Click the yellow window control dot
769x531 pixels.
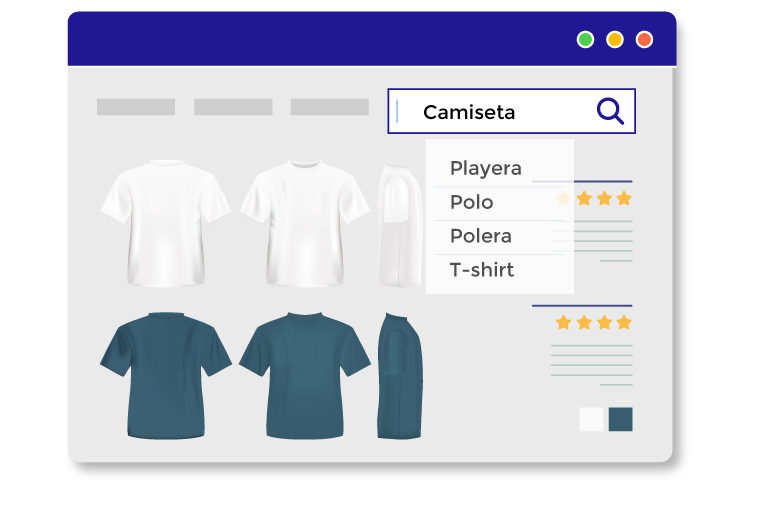(x=615, y=39)
